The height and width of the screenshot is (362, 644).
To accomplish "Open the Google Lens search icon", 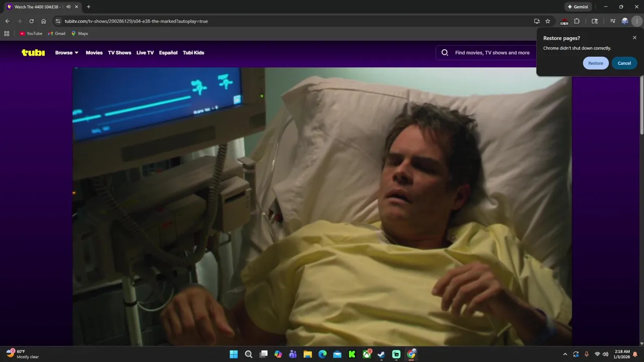I will pos(595,21).
